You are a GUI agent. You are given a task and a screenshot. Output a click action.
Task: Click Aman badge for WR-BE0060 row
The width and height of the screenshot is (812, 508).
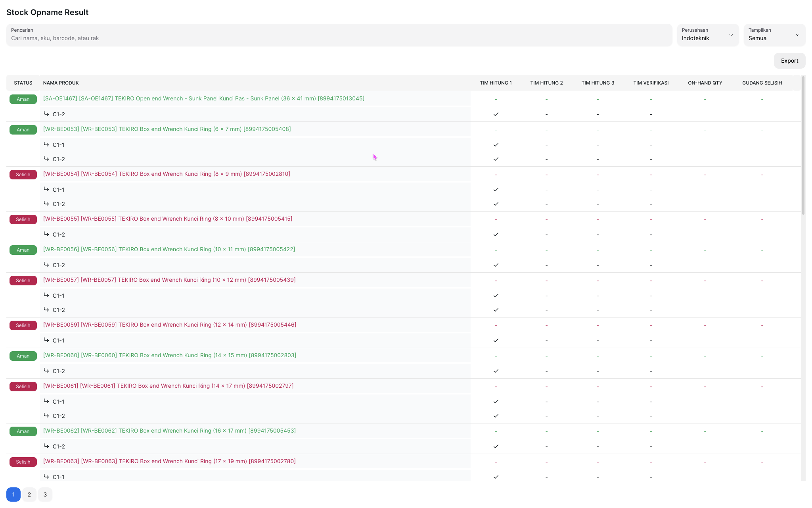click(23, 356)
